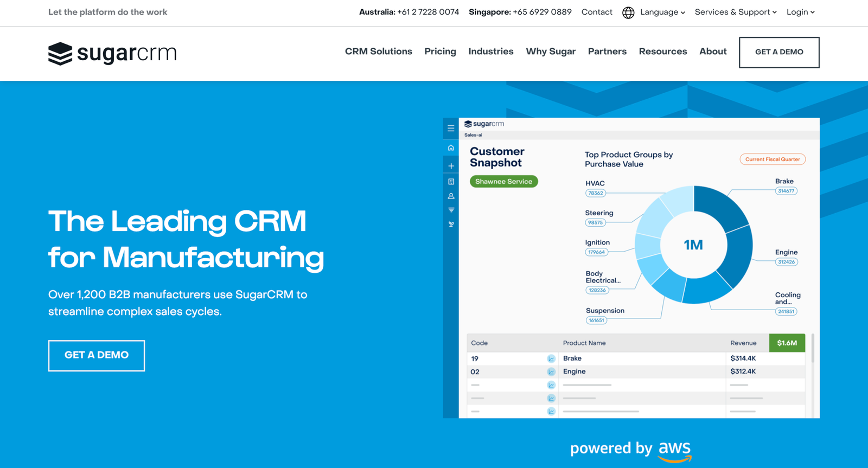
Task: Click code 19 in the table
Action: click(x=475, y=359)
